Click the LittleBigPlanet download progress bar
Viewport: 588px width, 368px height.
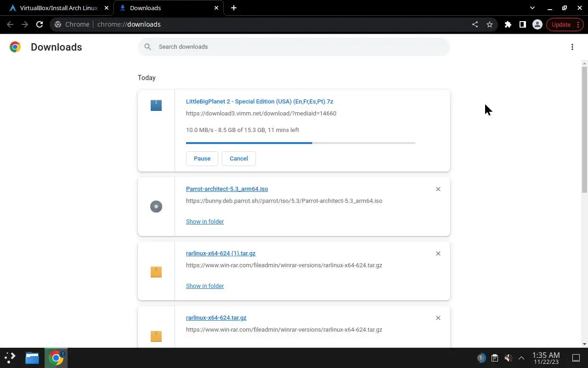pyautogui.click(x=300, y=143)
